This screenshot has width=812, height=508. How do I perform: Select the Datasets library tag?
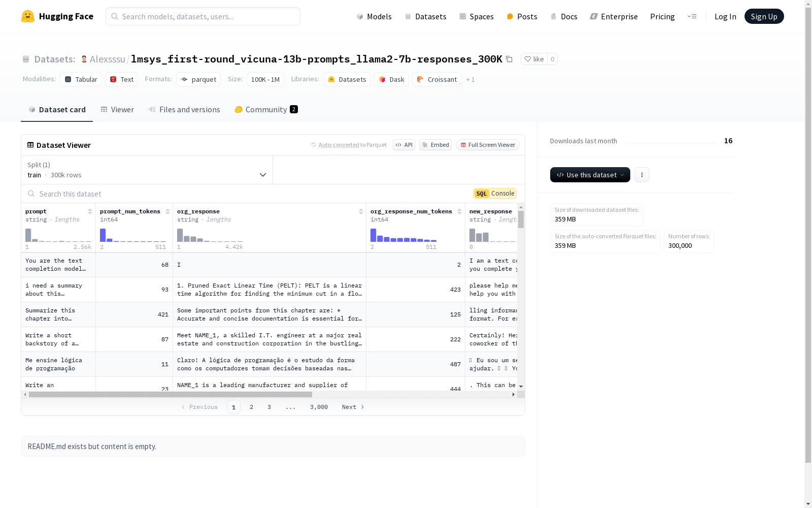point(347,79)
